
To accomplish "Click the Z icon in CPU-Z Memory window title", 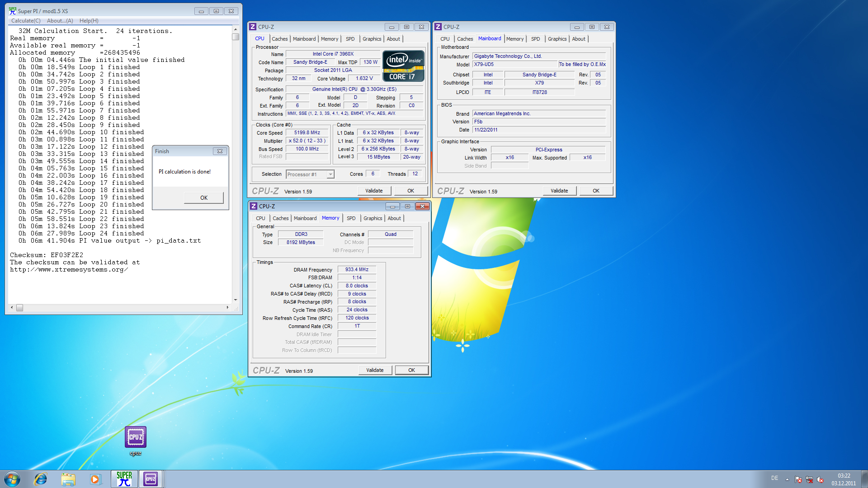I will 254,206.
